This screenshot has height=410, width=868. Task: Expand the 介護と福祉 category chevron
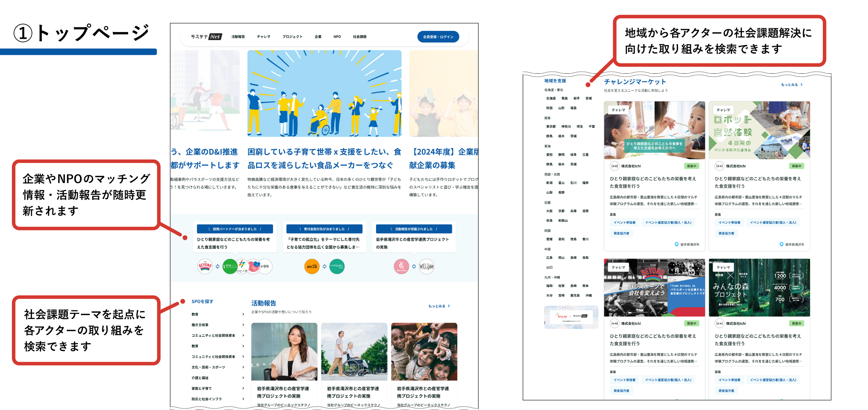click(x=243, y=378)
